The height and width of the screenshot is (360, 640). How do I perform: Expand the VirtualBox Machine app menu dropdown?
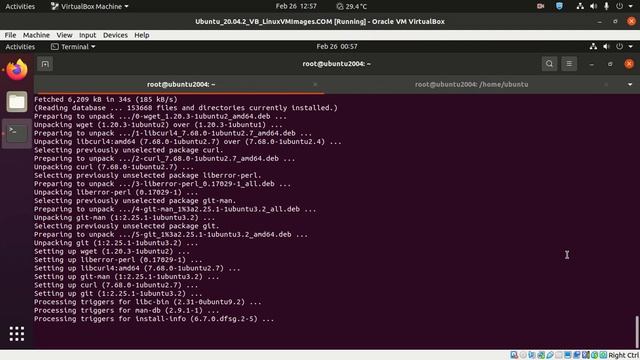tap(89, 6)
